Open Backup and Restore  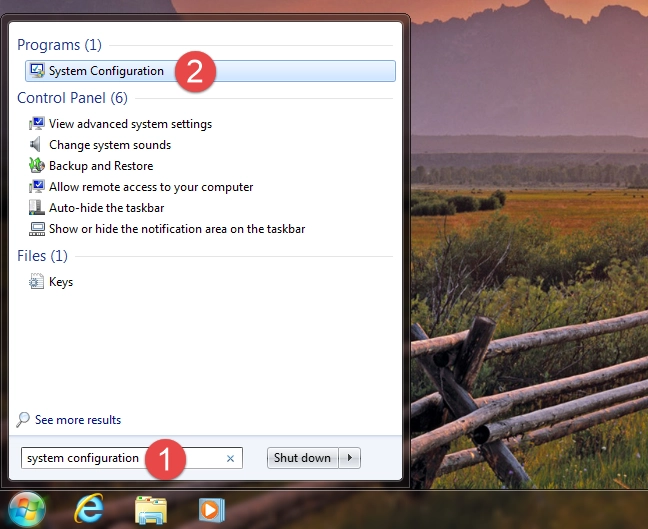tap(101, 166)
